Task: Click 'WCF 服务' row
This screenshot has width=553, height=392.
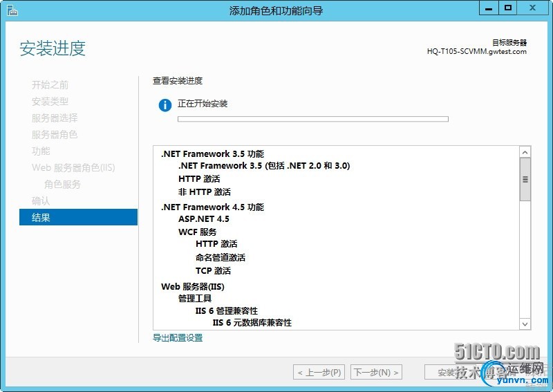Action: coord(198,232)
